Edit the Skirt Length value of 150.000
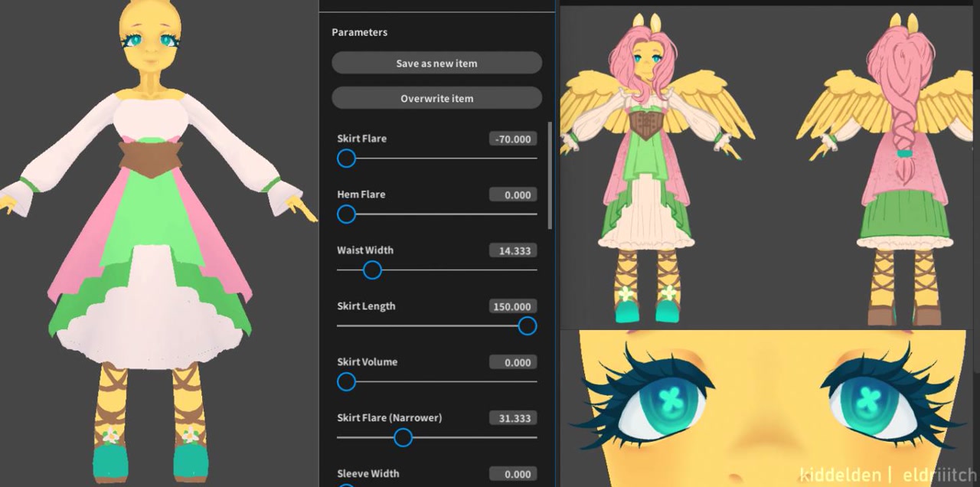The width and height of the screenshot is (980, 487). pyautogui.click(x=512, y=306)
